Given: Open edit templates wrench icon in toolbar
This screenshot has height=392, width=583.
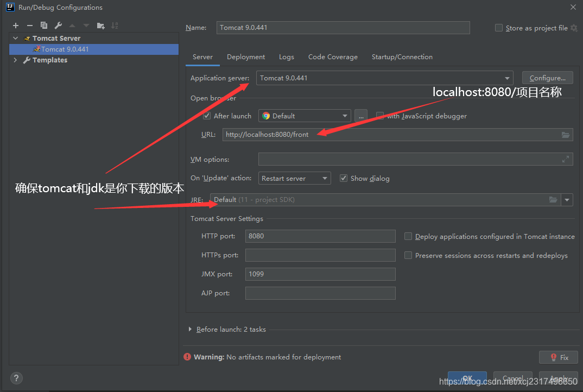Looking at the screenshot, I should [x=58, y=26].
